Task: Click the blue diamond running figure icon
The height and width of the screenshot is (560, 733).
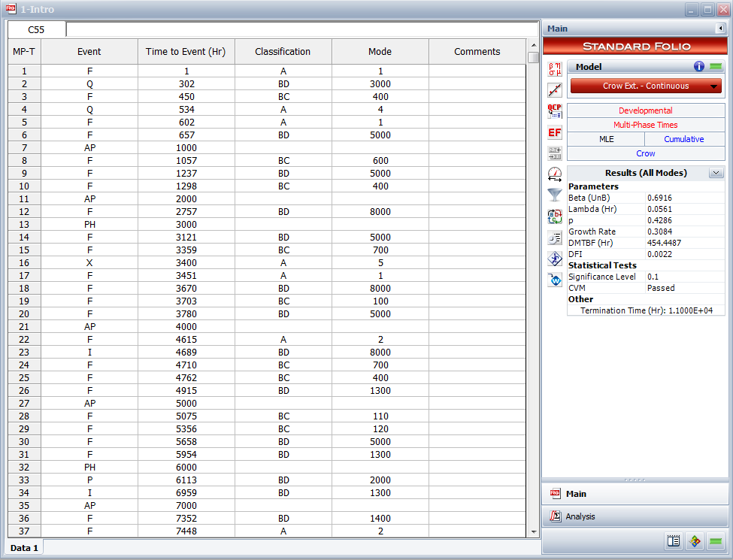Action: pos(554,259)
